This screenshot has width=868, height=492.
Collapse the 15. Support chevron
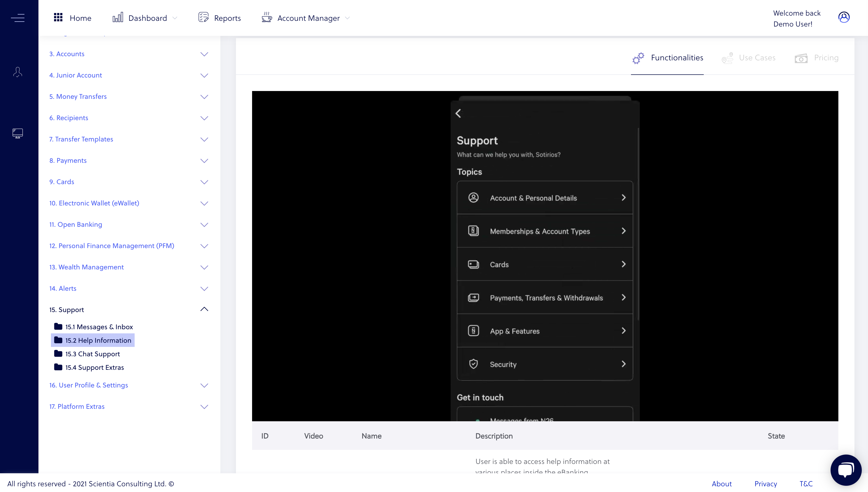point(204,309)
